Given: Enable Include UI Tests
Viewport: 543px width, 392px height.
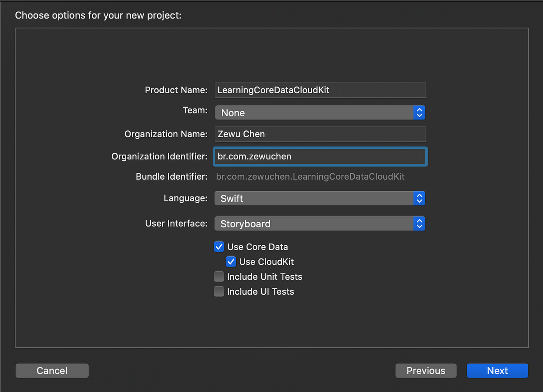Looking at the screenshot, I should click(219, 291).
